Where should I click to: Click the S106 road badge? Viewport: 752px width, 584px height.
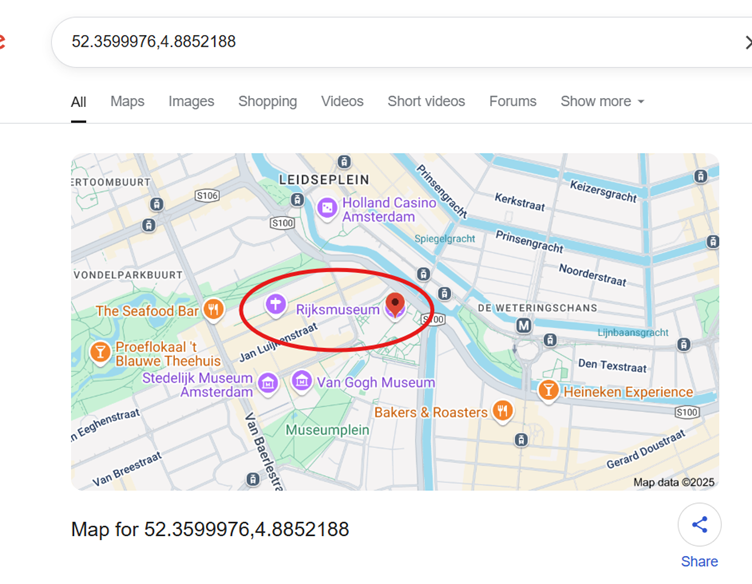(207, 196)
